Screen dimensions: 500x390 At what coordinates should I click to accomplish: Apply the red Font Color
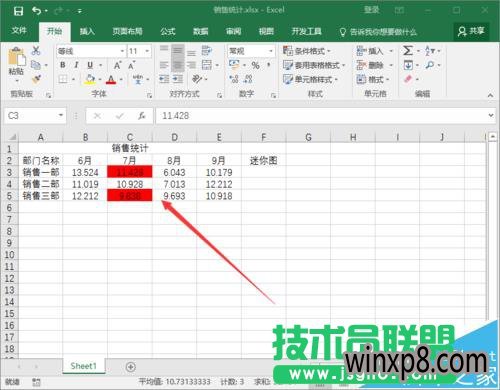(x=111, y=79)
